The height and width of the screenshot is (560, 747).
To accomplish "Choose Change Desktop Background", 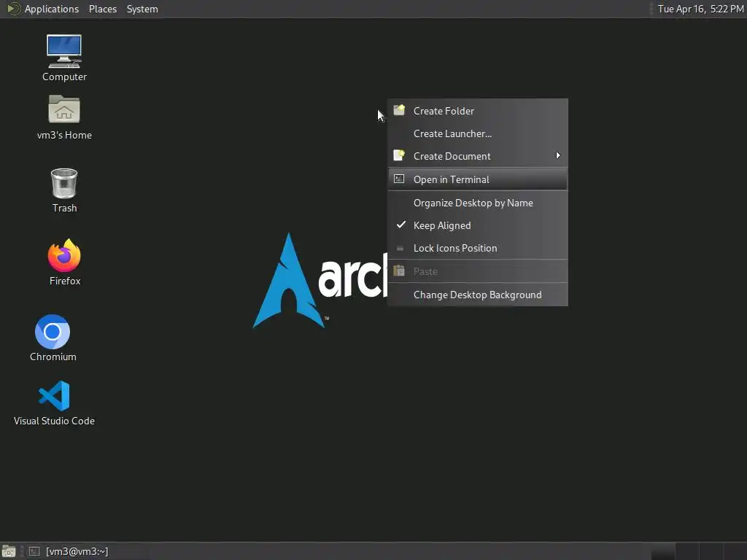I will [x=478, y=295].
